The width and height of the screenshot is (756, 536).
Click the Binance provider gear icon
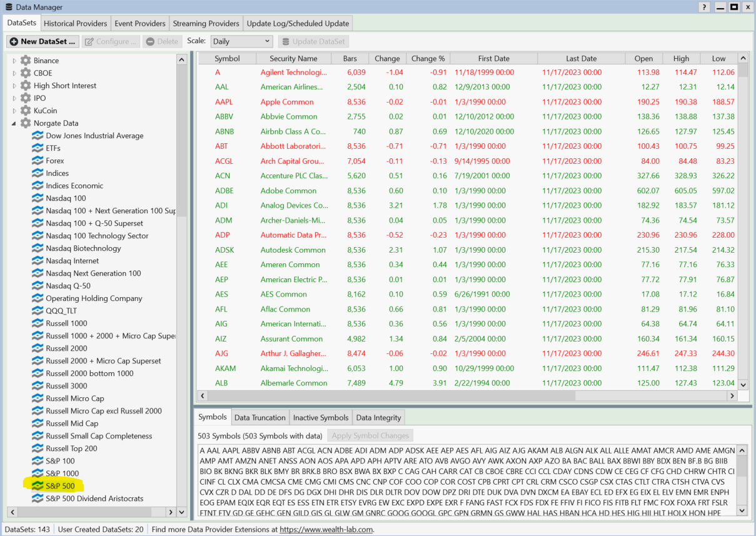tap(26, 61)
